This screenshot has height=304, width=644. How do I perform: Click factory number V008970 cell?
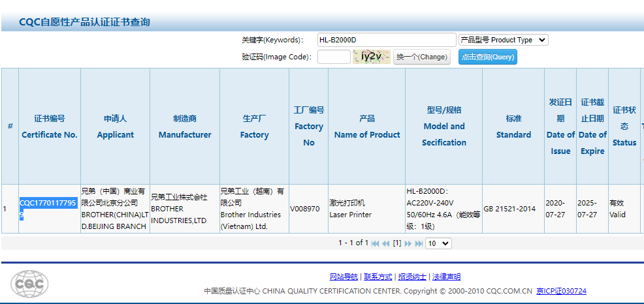pyautogui.click(x=309, y=209)
